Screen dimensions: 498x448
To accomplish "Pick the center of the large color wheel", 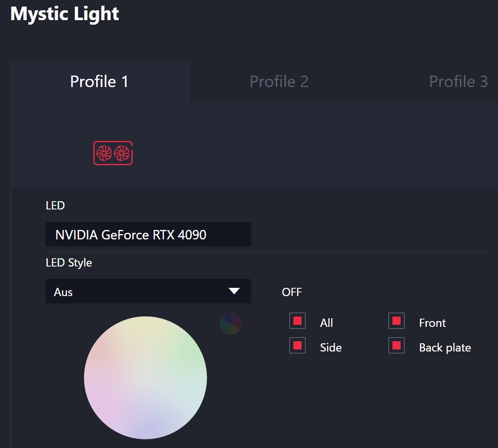I will tap(145, 378).
